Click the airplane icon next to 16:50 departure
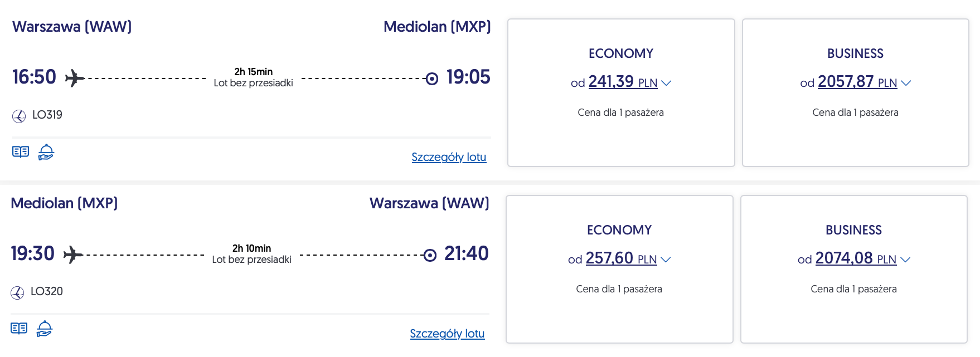 (x=75, y=78)
